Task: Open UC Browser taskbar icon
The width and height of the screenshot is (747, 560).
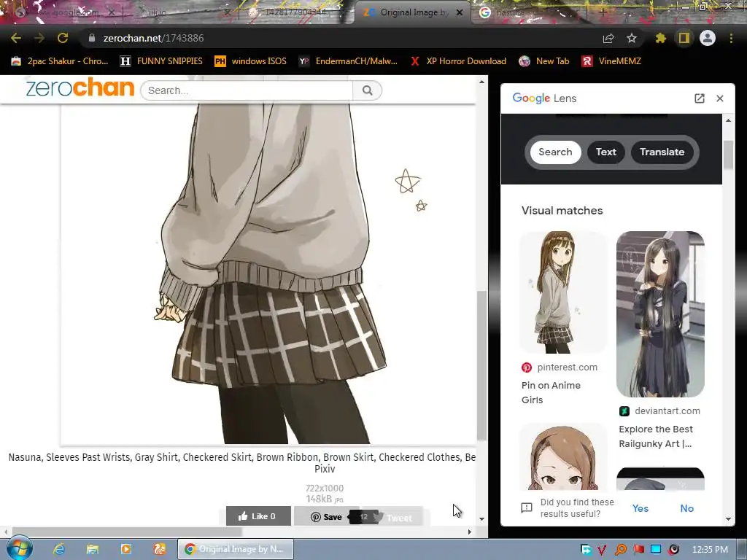Action: (160, 549)
